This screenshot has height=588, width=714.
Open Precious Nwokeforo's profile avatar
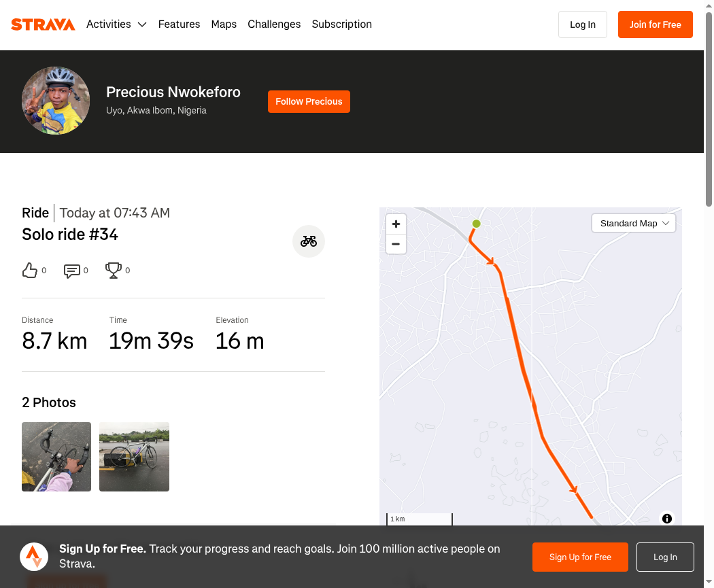(x=56, y=101)
